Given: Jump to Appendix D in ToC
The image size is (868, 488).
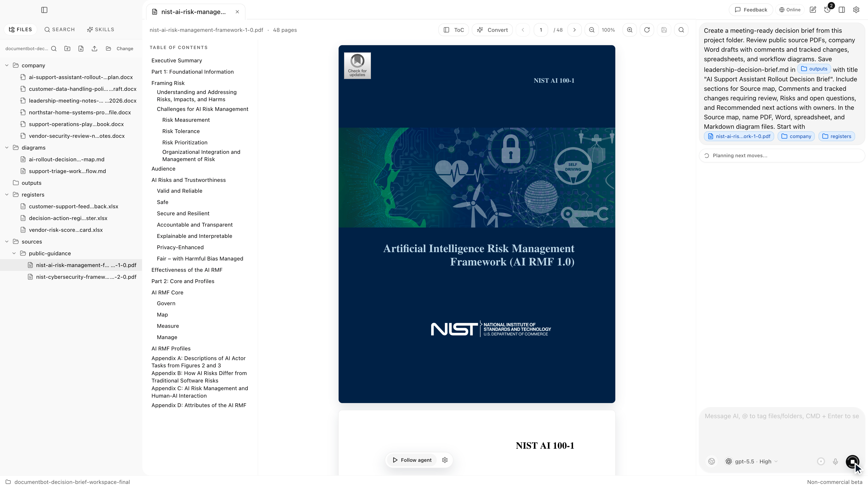Looking at the screenshot, I should [199, 405].
